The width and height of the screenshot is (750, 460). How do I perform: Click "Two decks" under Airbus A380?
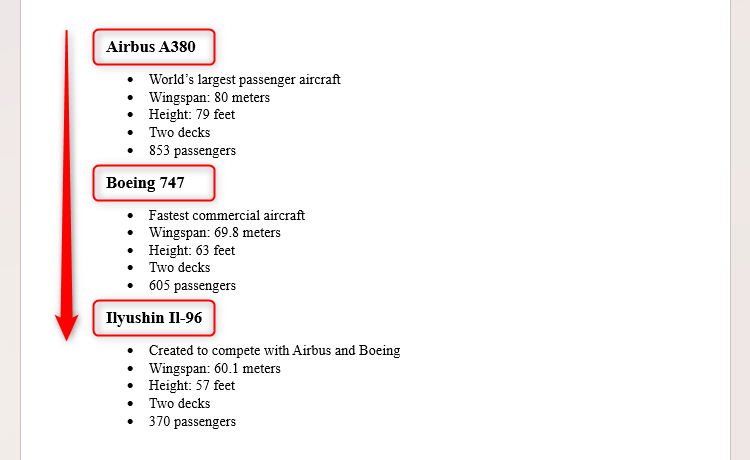[x=179, y=133]
